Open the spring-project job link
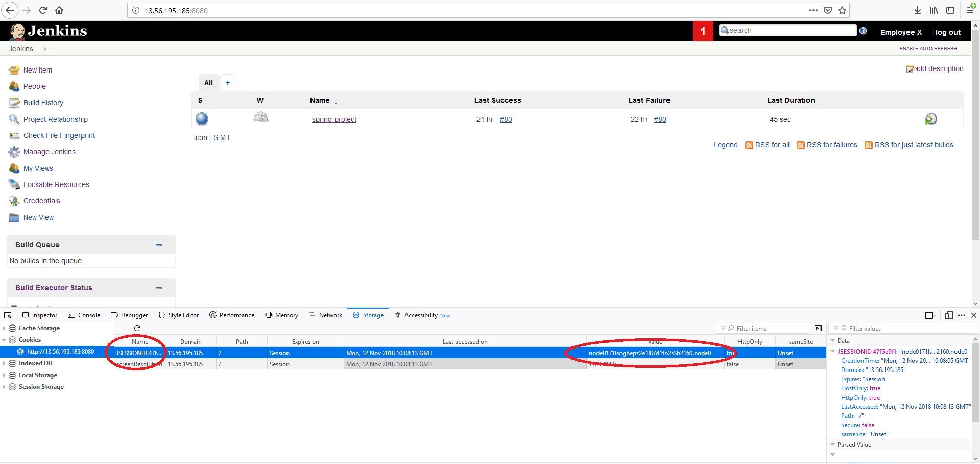 click(334, 119)
